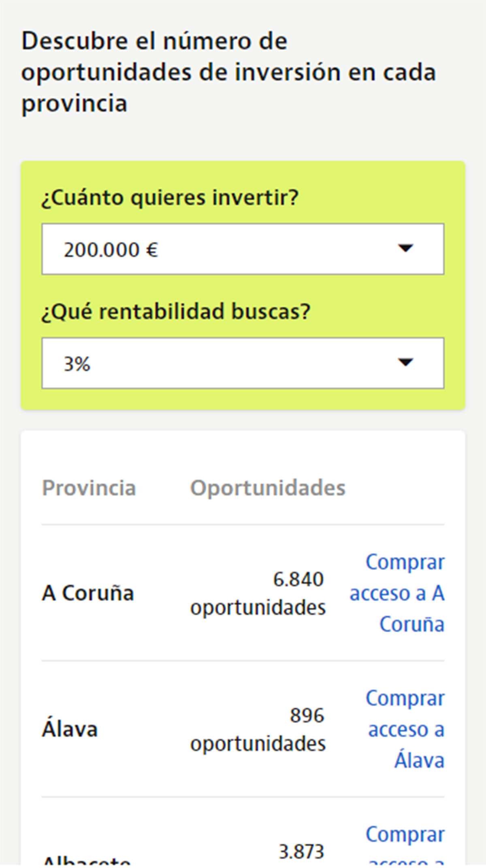Click the arrow icon of the investment amount selector

(x=405, y=248)
